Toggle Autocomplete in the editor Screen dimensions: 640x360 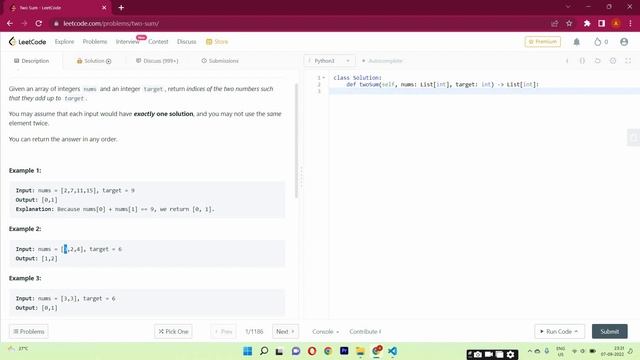[x=382, y=61]
